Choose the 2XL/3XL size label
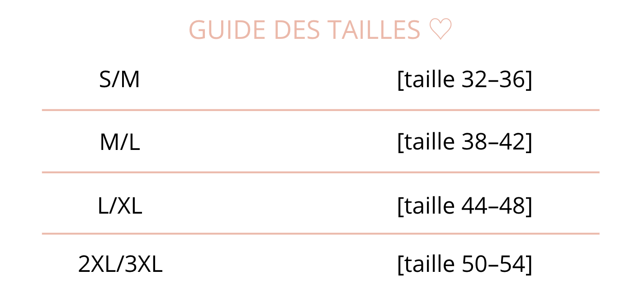The width and height of the screenshot is (644, 308). [x=120, y=265]
